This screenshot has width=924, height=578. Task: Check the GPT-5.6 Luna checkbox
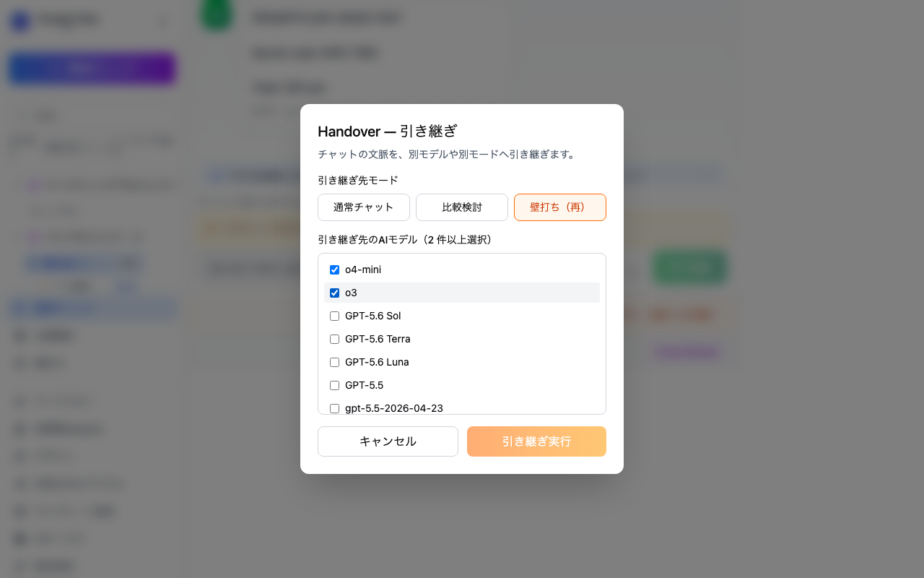pos(334,362)
